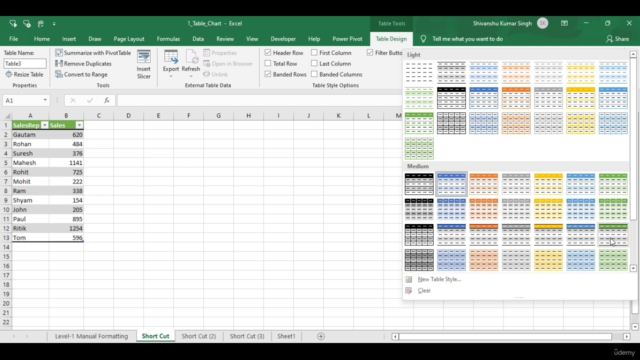Add a new sheet with plus icon
The image size is (640, 360).
(x=321, y=336)
